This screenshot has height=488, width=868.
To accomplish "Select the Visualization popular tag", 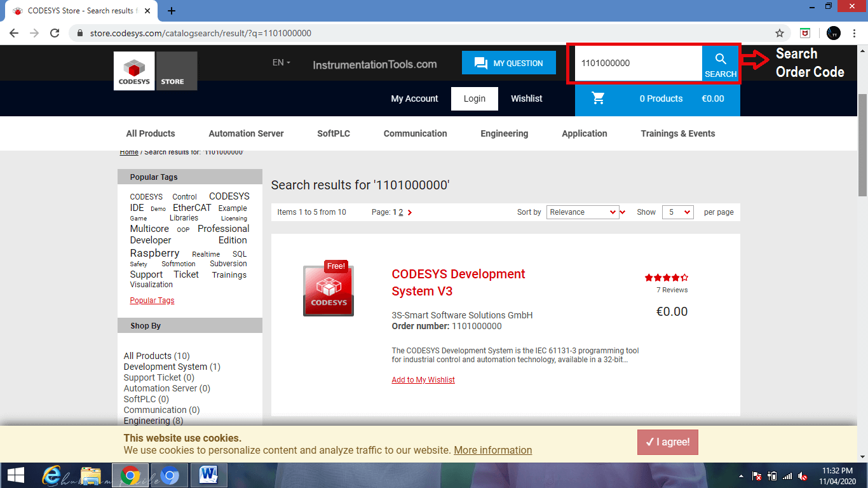I will point(151,285).
